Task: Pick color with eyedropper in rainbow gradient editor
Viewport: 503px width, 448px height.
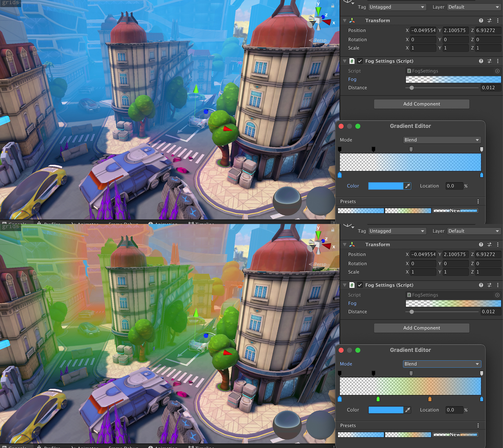Action: point(407,410)
